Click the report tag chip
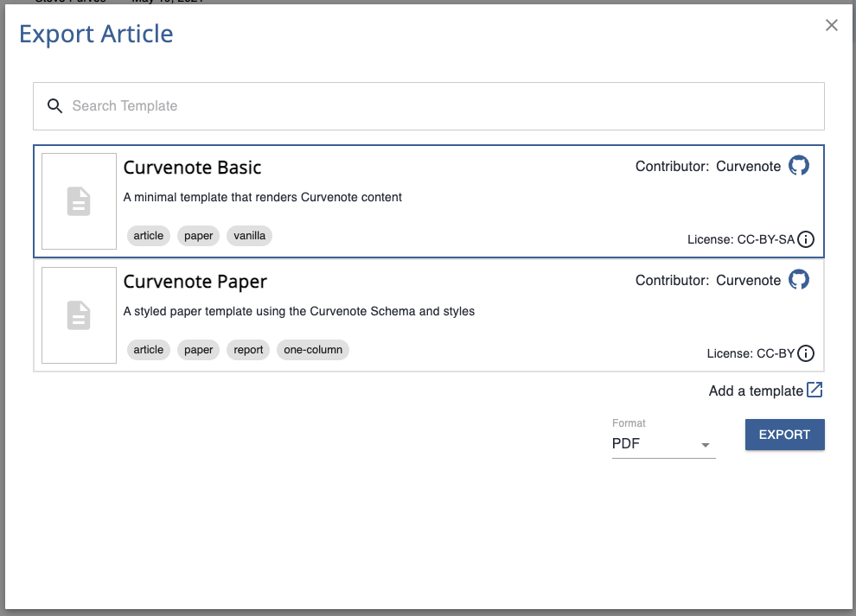This screenshot has width=856, height=616. 248,350
